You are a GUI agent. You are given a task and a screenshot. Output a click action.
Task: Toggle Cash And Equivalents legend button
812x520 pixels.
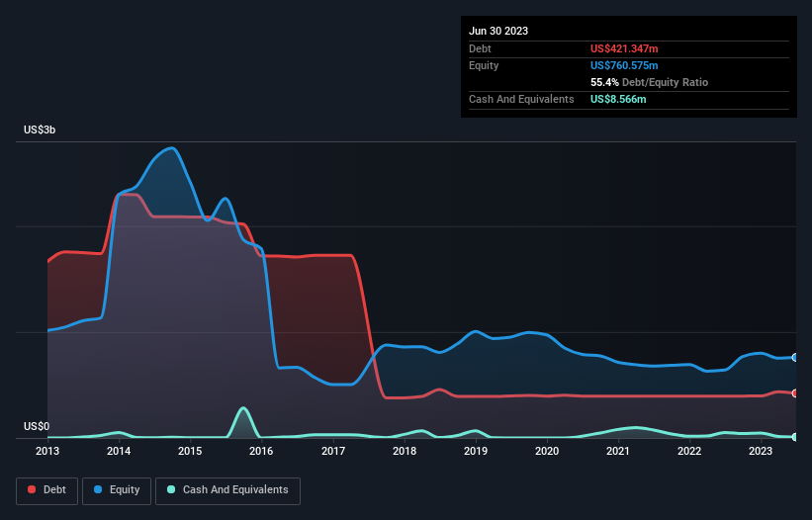pyautogui.click(x=227, y=490)
